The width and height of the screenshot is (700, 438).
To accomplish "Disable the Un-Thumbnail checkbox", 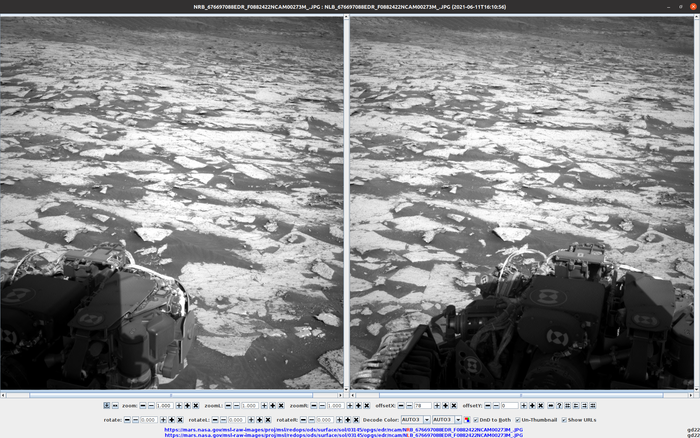I will click(x=517, y=419).
